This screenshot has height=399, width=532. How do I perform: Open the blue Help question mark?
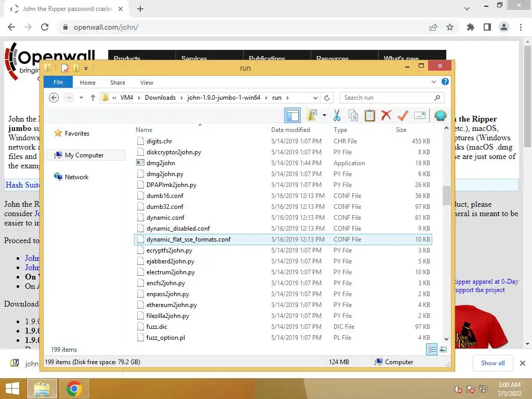(445, 82)
